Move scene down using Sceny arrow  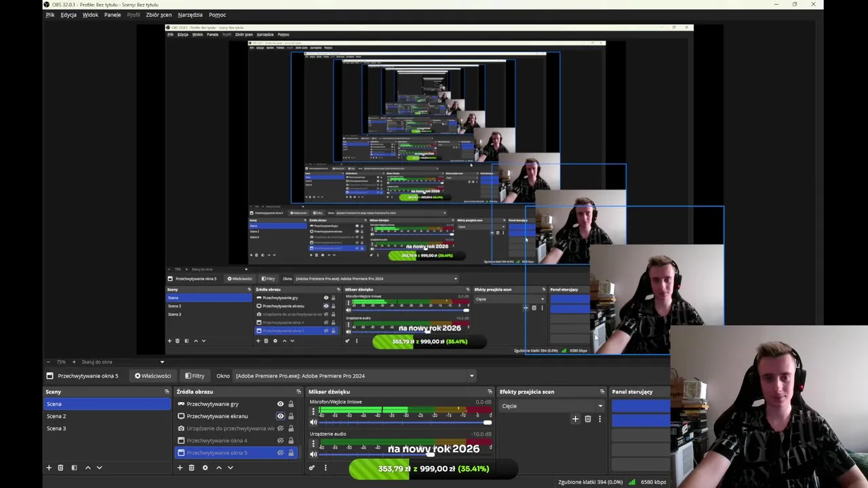(x=99, y=468)
